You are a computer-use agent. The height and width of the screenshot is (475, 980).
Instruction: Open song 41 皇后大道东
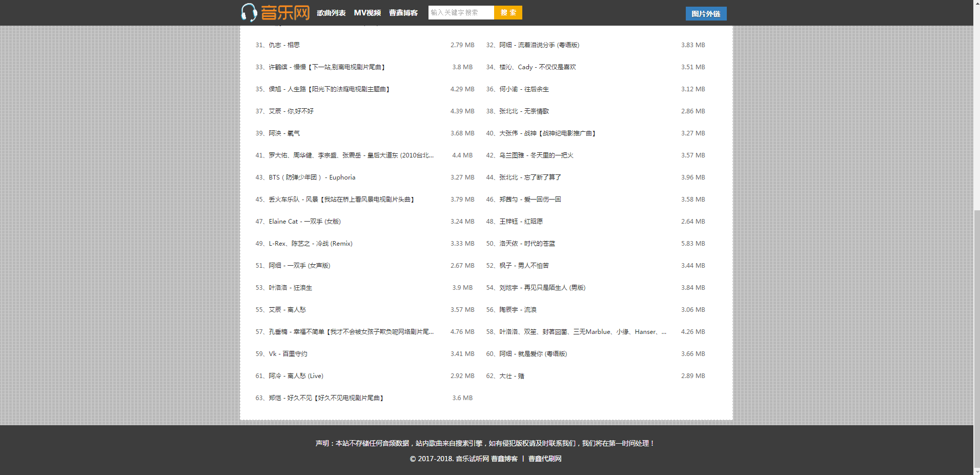(x=351, y=155)
